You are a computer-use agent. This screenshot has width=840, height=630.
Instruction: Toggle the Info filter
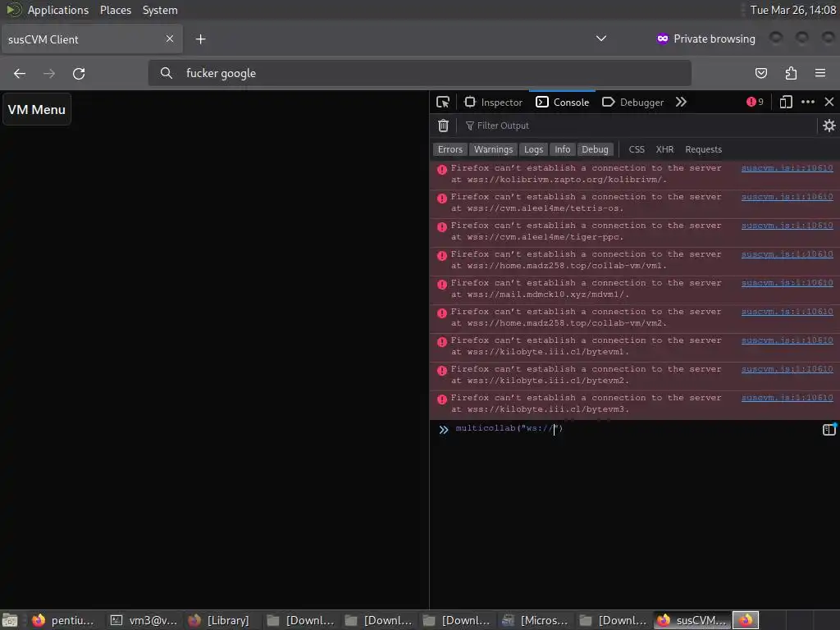click(563, 149)
